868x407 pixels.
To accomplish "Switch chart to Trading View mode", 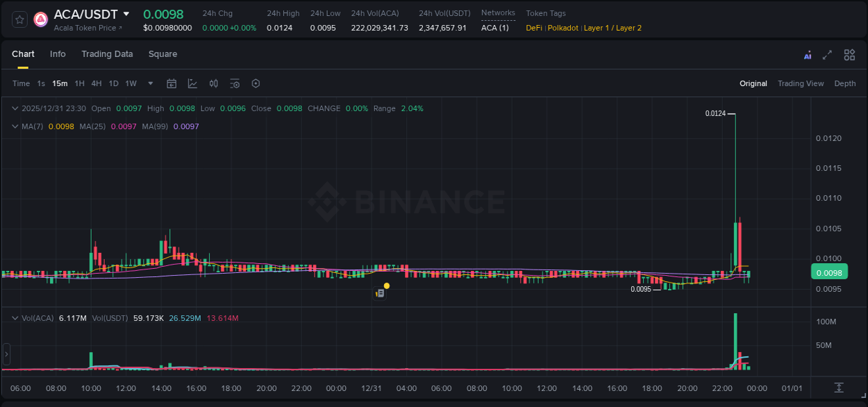I will coord(801,83).
